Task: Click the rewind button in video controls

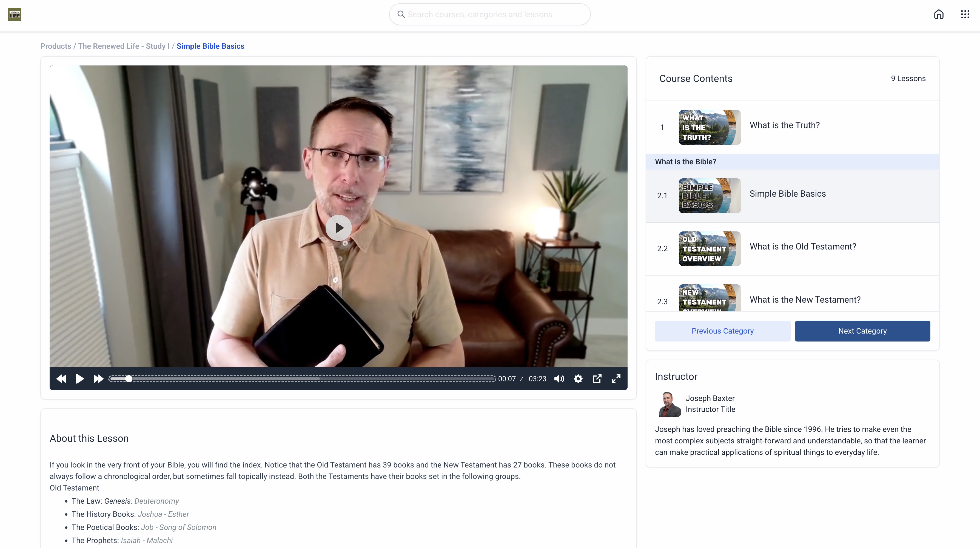Action: [x=61, y=379]
